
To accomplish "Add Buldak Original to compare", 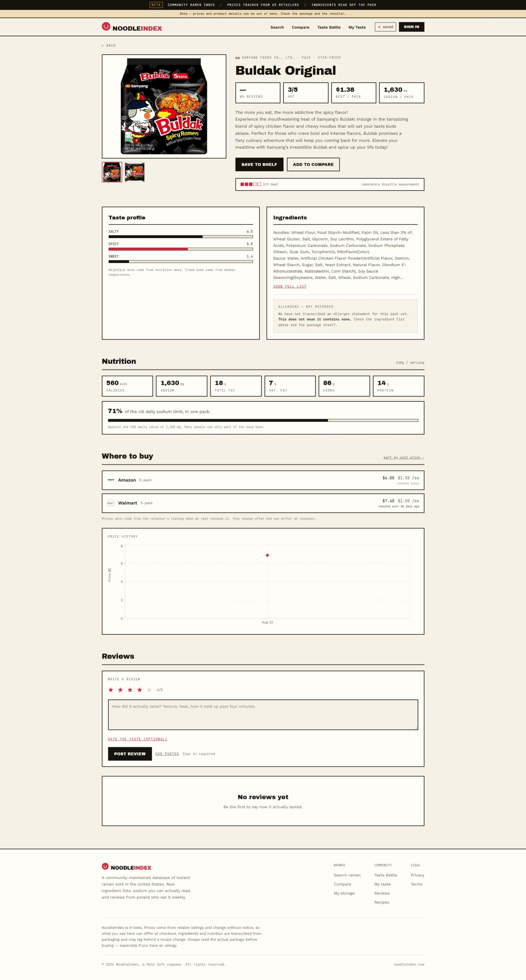I will (313, 164).
